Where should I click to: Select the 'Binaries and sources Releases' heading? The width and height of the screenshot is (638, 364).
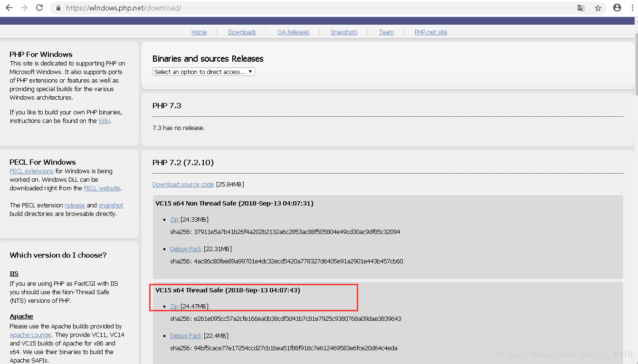(208, 59)
